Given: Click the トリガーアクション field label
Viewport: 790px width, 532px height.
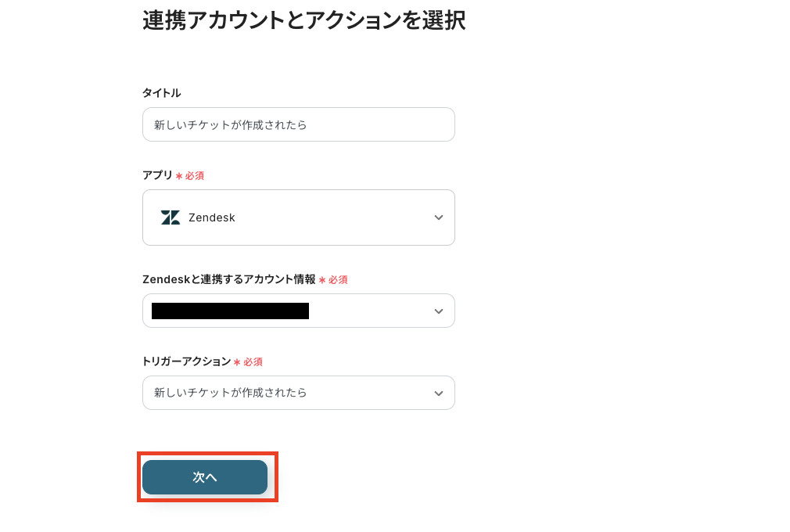Looking at the screenshot, I should pyautogui.click(x=185, y=361).
